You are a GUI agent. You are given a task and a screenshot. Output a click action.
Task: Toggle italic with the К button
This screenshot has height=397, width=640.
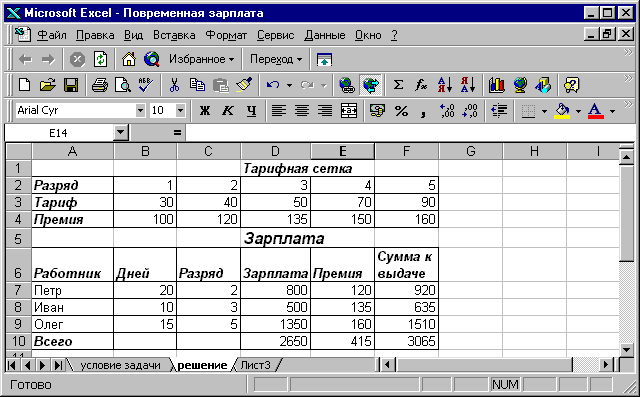pyautogui.click(x=228, y=111)
